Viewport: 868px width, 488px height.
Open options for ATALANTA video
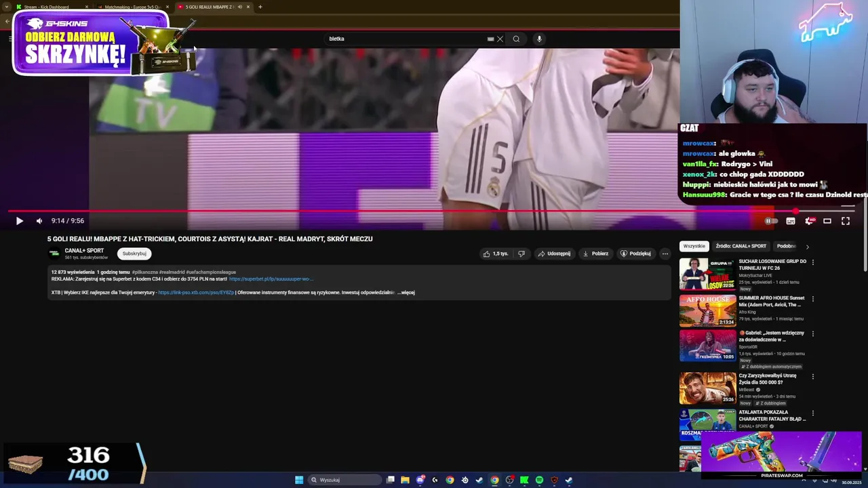click(812, 413)
